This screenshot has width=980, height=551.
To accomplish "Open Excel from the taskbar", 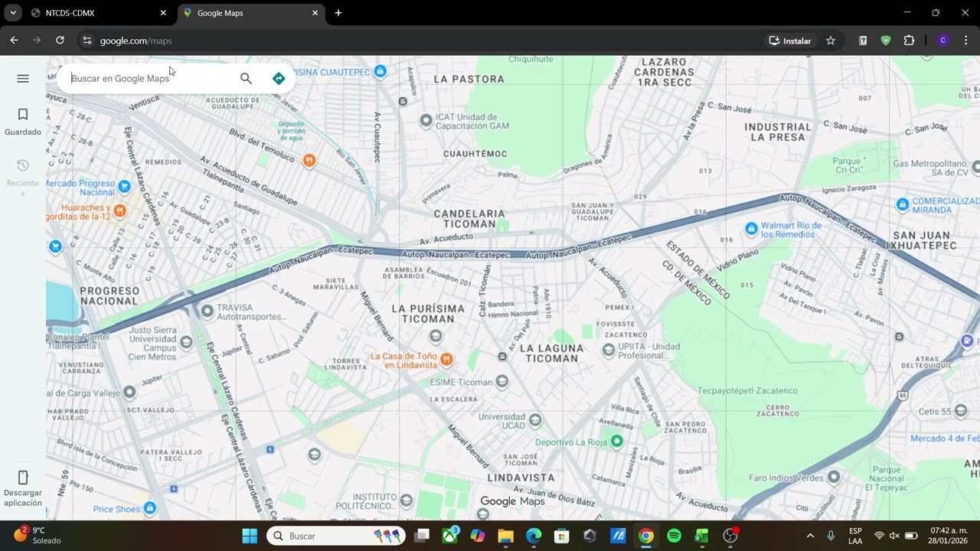I will pyautogui.click(x=701, y=536).
